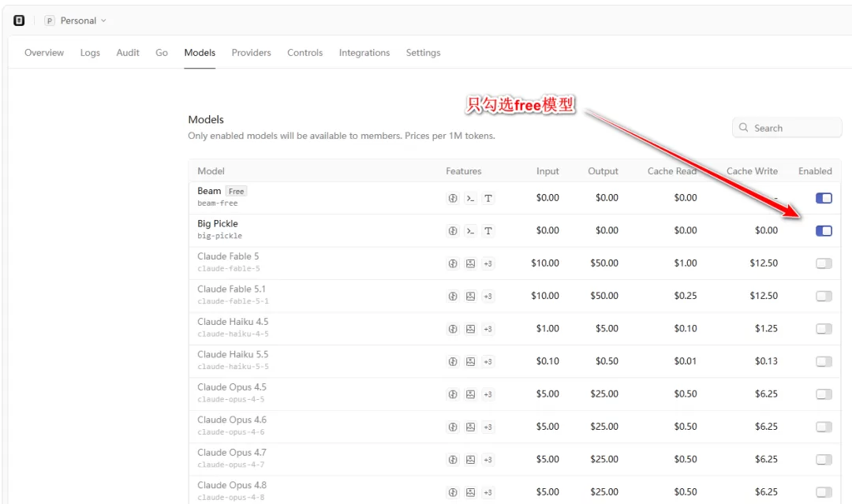Open the Go tab

[162, 53]
